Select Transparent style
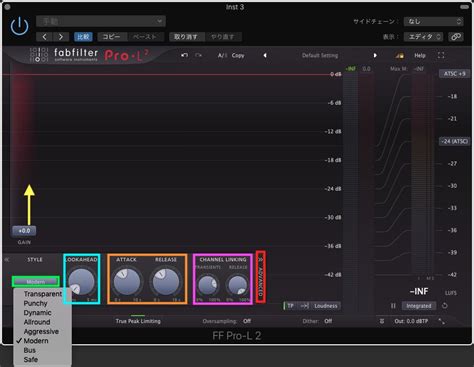Image resolution: width=474 pixels, height=367 pixels. (43, 294)
